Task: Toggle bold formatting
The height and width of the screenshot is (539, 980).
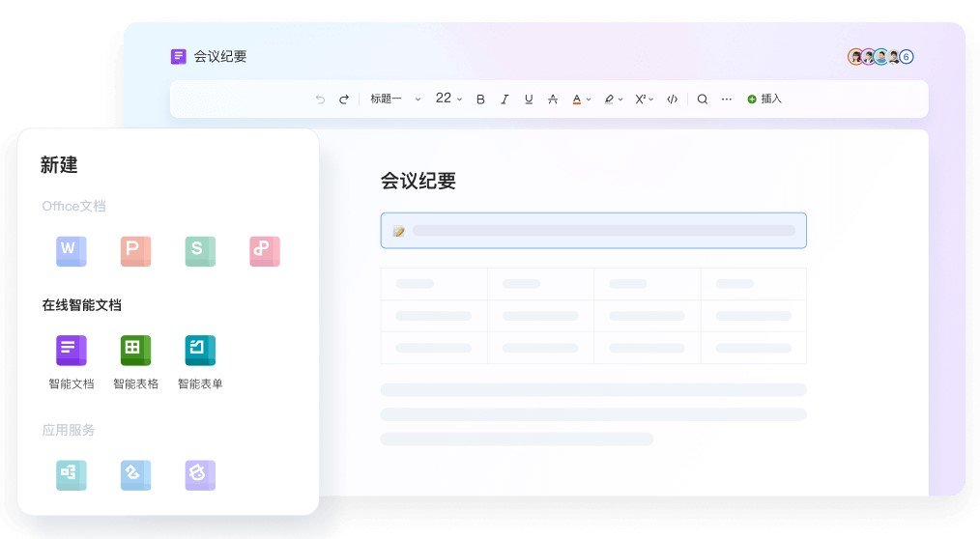Action: (x=480, y=99)
